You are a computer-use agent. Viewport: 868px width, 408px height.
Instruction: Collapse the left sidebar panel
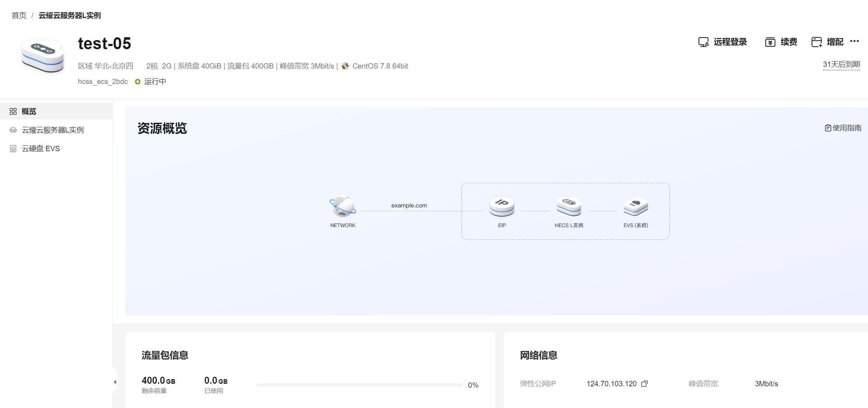[115, 382]
